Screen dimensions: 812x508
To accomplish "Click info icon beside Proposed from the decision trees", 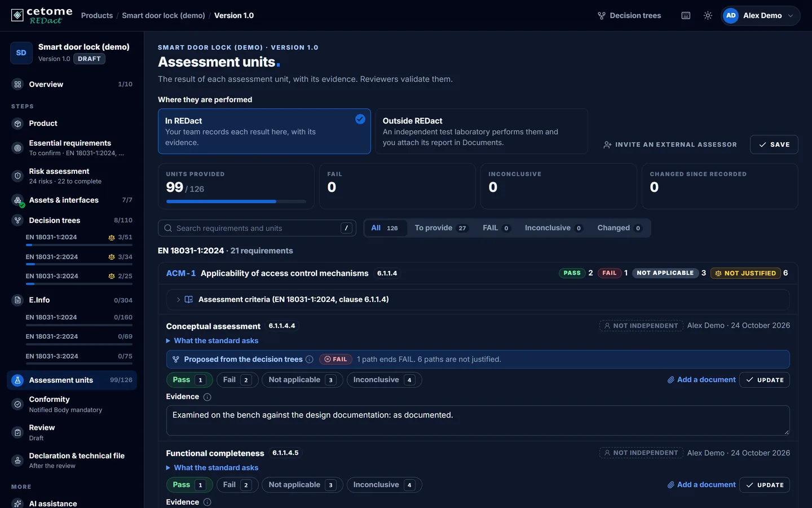I will [309, 360].
